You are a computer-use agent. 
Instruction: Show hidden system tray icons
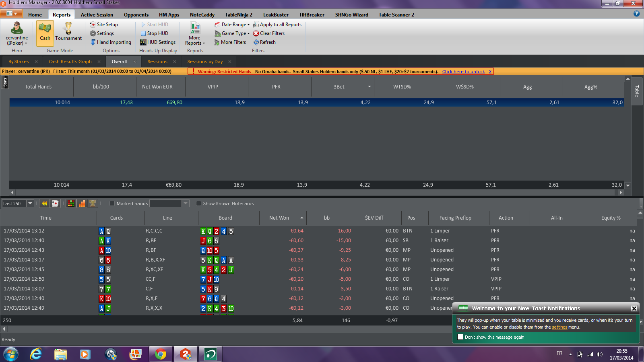(570, 354)
